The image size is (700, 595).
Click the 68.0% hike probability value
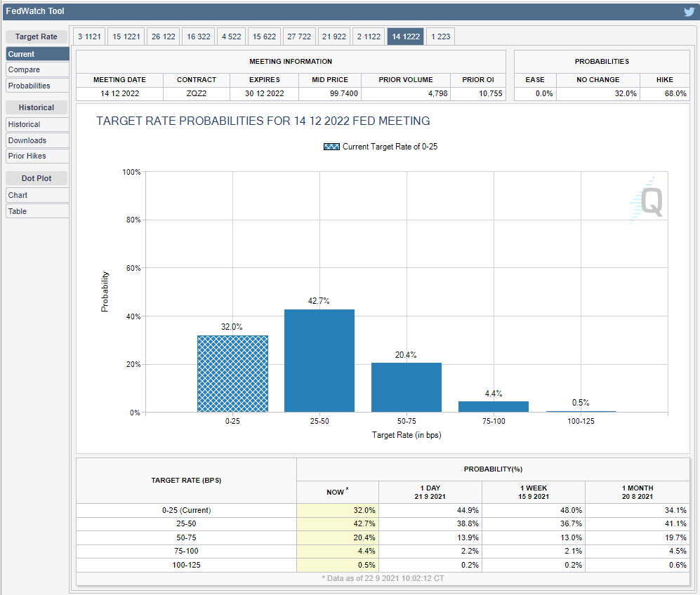[x=675, y=93]
